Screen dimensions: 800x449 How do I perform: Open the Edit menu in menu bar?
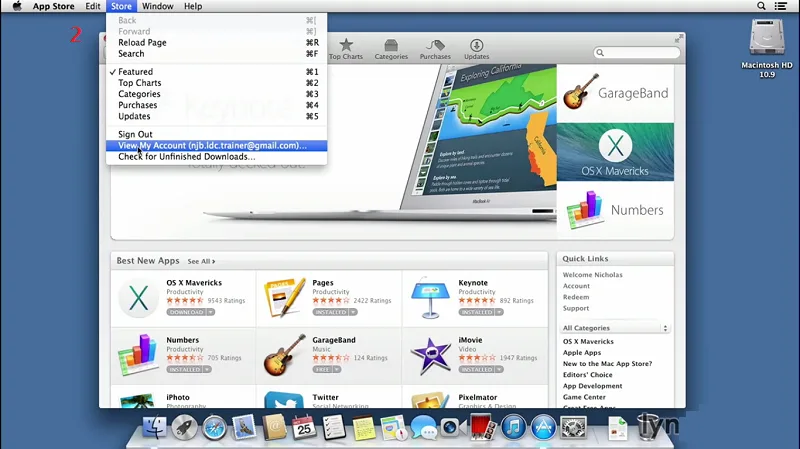pos(92,6)
